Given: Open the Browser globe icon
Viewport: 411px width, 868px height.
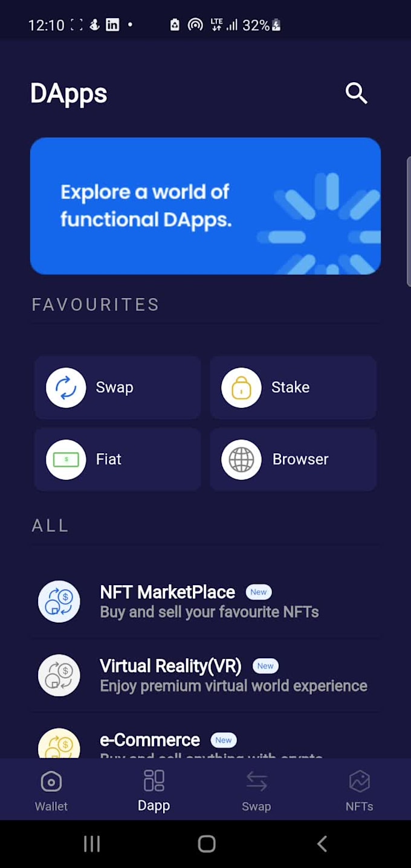Looking at the screenshot, I should click(241, 459).
